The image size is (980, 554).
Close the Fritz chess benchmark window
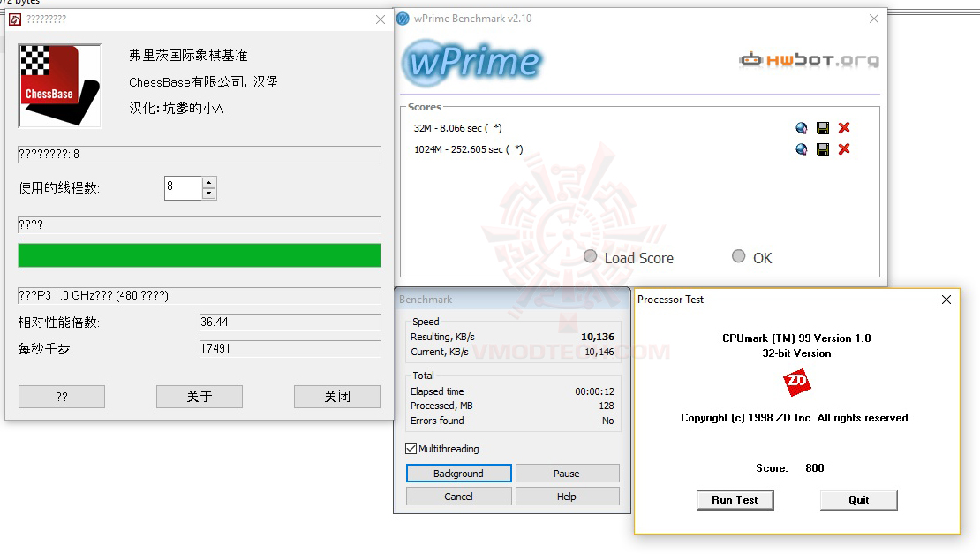pyautogui.click(x=380, y=19)
